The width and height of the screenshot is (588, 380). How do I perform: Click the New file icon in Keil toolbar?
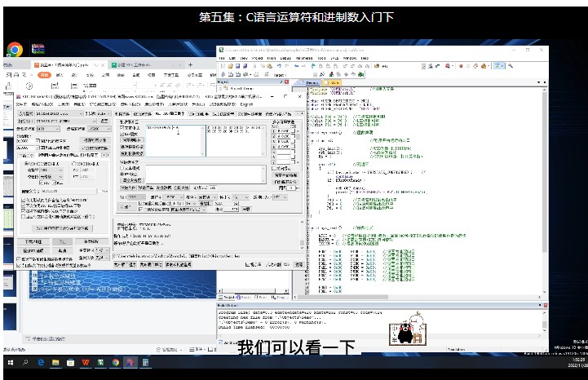[223, 66]
